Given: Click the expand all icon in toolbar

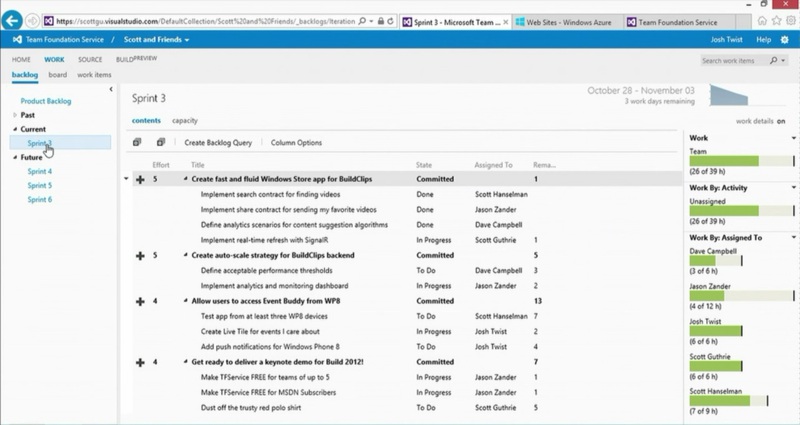Looking at the screenshot, I should [x=137, y=142].
